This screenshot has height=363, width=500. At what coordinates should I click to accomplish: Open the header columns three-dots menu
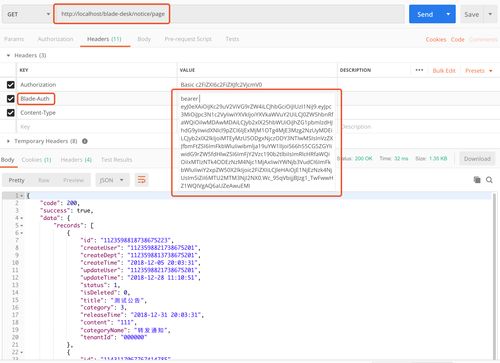tap(419, 70)
